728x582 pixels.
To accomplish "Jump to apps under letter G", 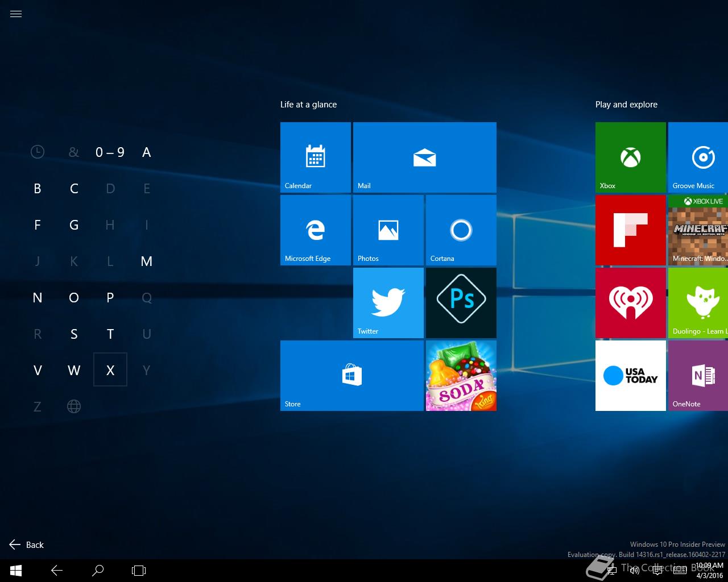I will (74, 225).
